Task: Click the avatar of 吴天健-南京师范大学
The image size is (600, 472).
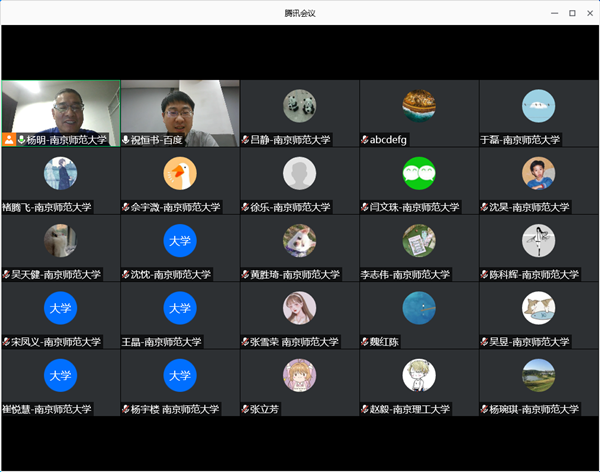Action: pos(60,241)
